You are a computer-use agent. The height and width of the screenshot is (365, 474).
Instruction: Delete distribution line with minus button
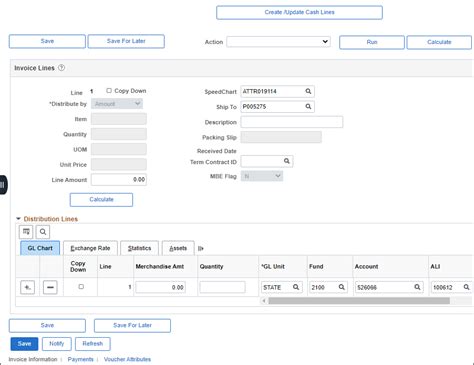pos(50,287)
